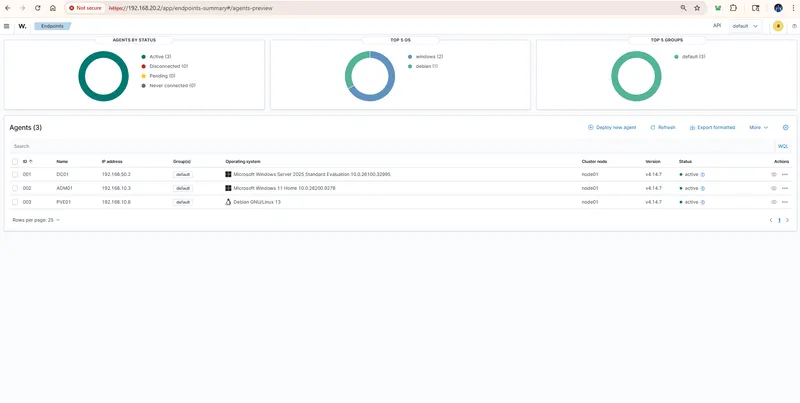Click status info icon for DC01

(x=703, y=174)
